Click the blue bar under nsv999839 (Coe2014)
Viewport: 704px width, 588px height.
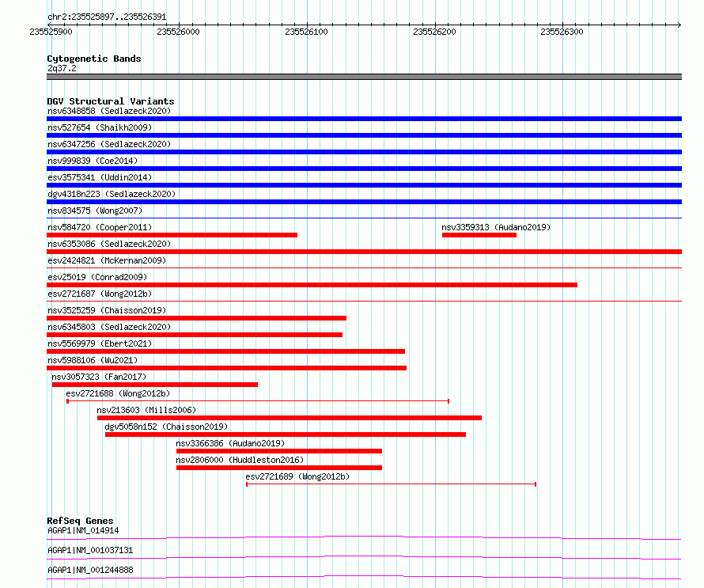tap(364, 169)
